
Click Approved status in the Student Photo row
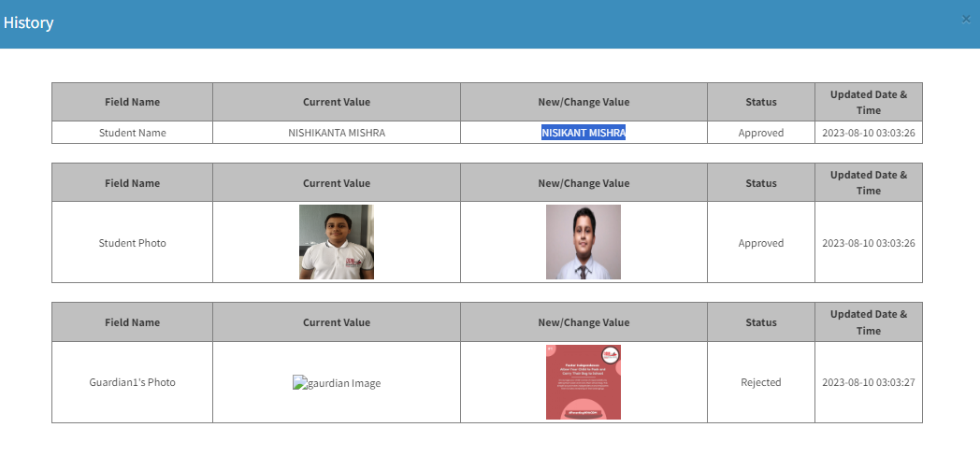[760, 243]
